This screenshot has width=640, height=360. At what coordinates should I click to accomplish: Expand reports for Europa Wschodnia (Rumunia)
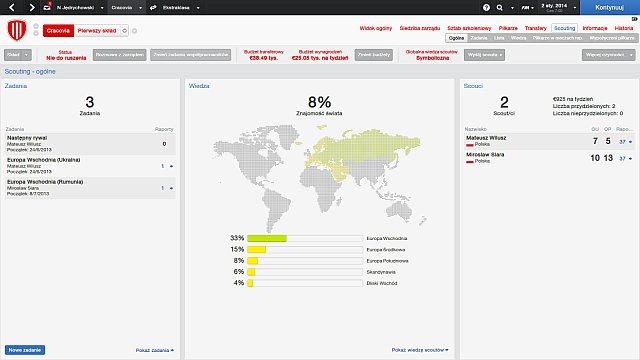pos(171,188)
